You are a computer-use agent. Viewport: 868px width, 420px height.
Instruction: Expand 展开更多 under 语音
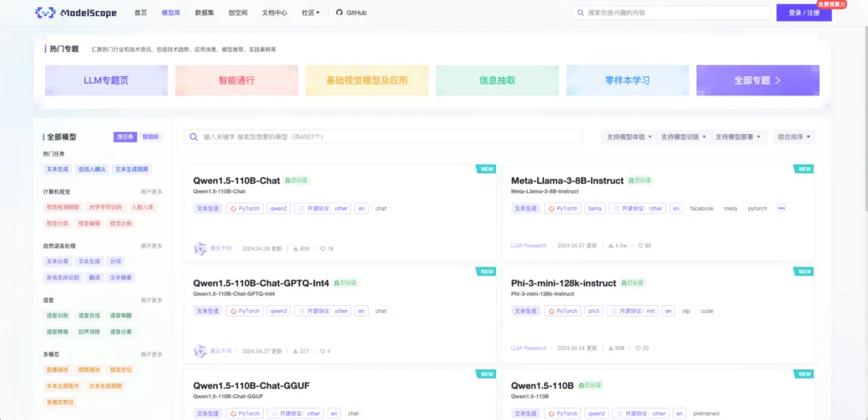click(151, 300)
